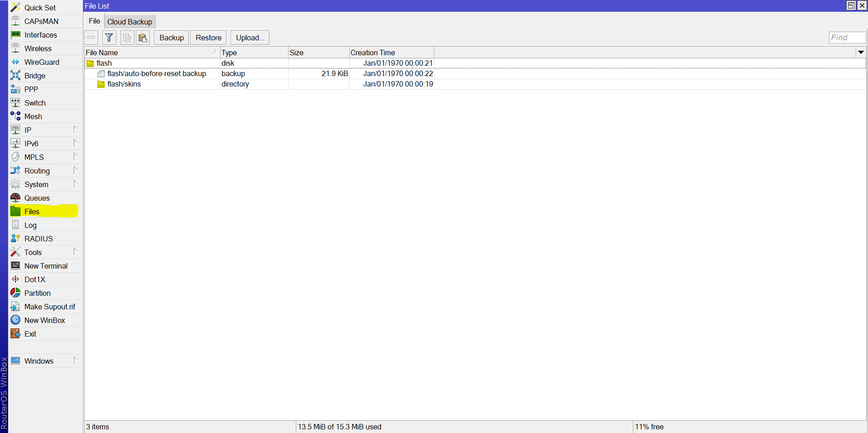Click the copy icon in toolbar
Viewport: 868px width, 433px height.
pyautogui.click(x=127, y=38)
